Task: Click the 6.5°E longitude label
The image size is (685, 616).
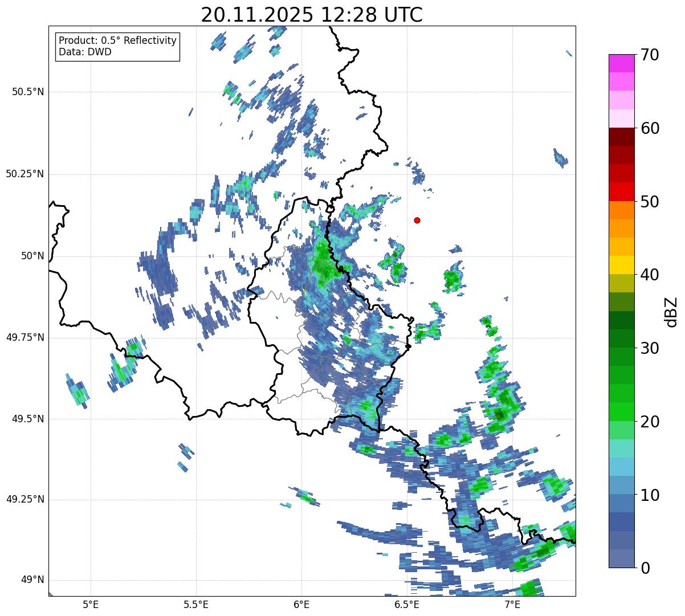Action: pyautogui.click(x=407, y=604)
